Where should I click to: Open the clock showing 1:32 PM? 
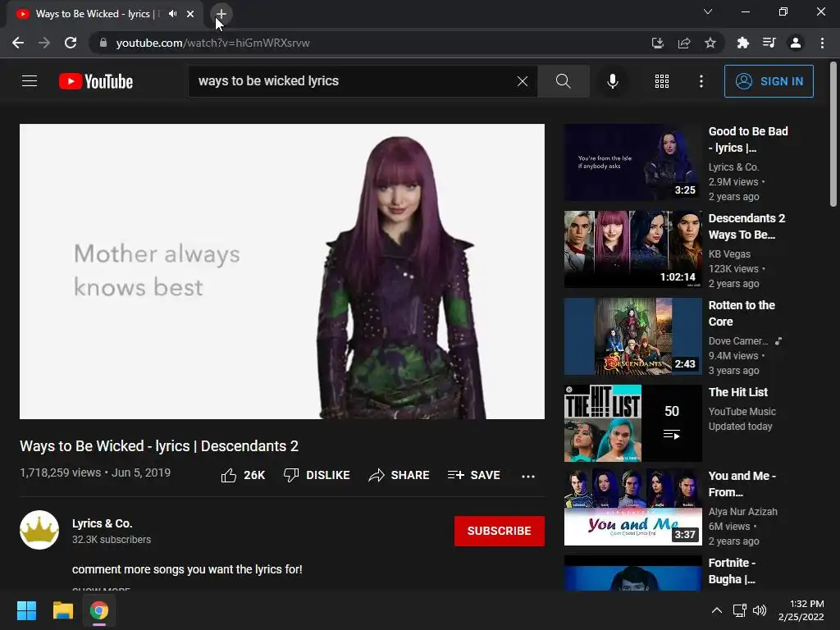tap(801, 610)
